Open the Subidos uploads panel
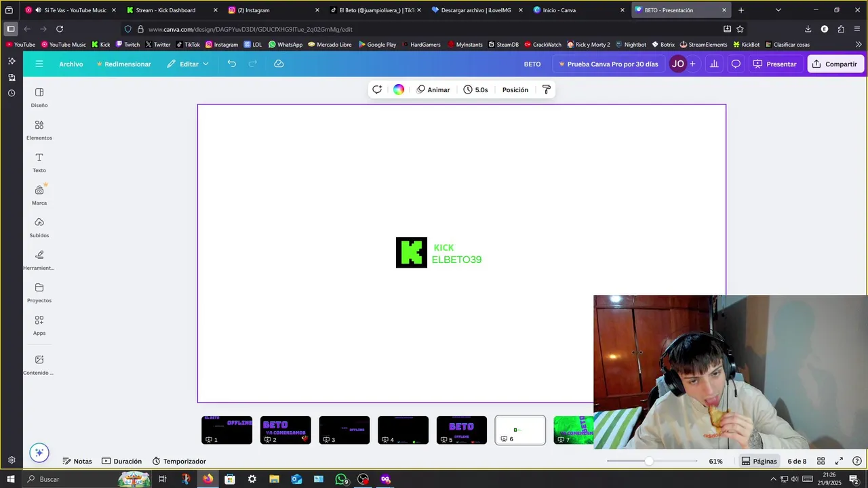 (x=39, y=228)
